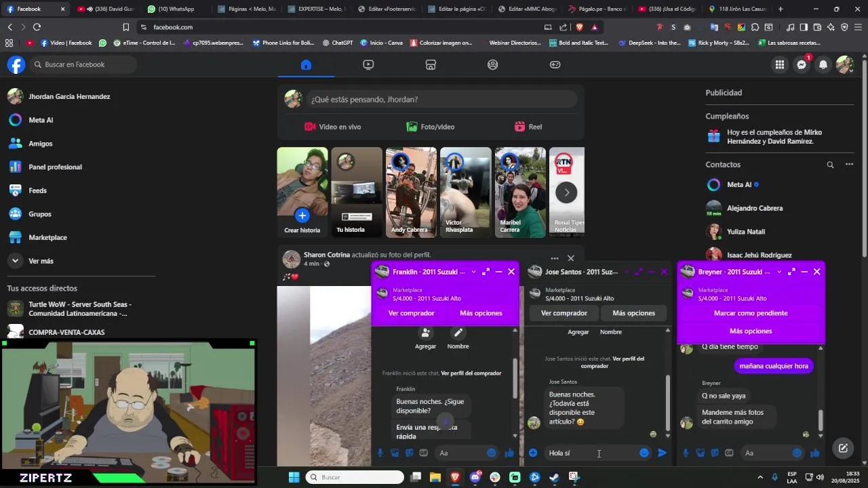Choose a sticker in Breyner chat
Viewport: 868px width, 488px height.
coord(715,453)
